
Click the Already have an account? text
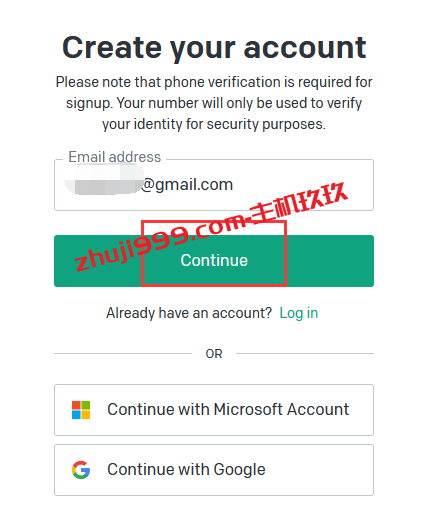pyautogui.click(x=189, y=313)
